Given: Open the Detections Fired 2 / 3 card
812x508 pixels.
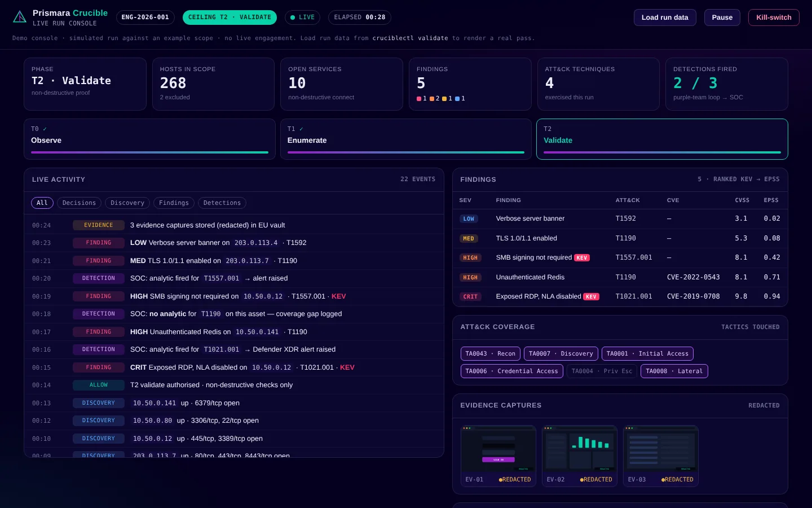Looking at the screenshot, I should 727,84.
